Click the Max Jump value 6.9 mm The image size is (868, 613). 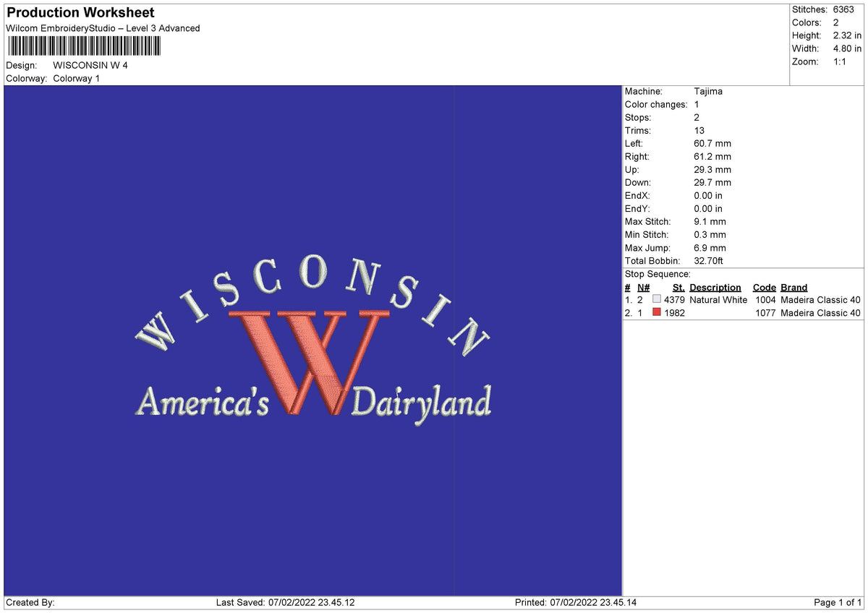(710, 247)
